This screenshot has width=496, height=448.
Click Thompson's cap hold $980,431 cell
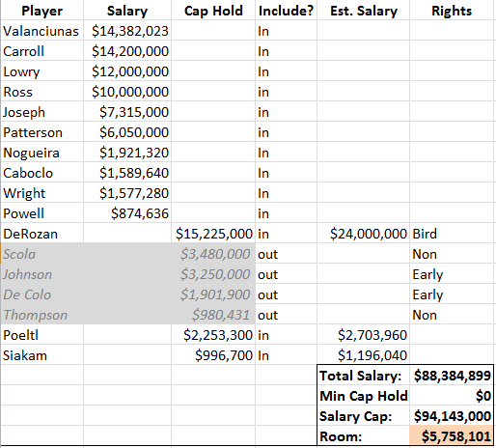[x=213, y=315]
